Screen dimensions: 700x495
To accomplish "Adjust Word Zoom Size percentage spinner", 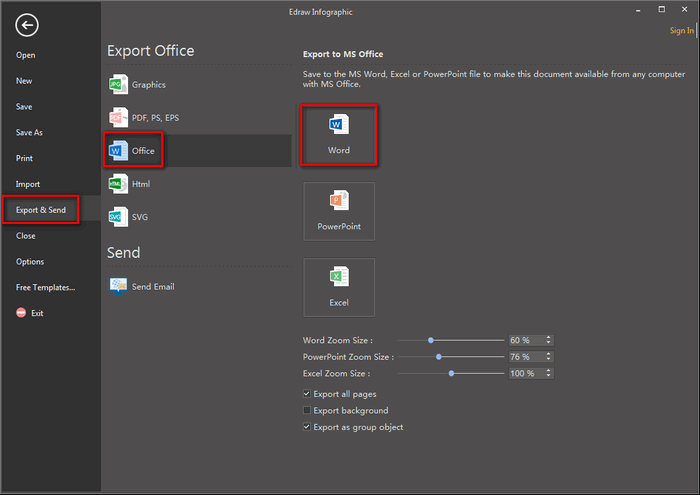I will tap(548, 340).
